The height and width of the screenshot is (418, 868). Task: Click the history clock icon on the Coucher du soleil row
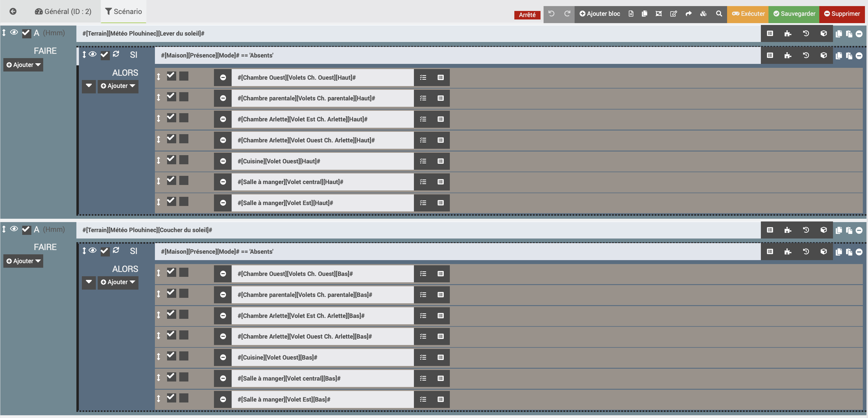(x=806, y=230)
